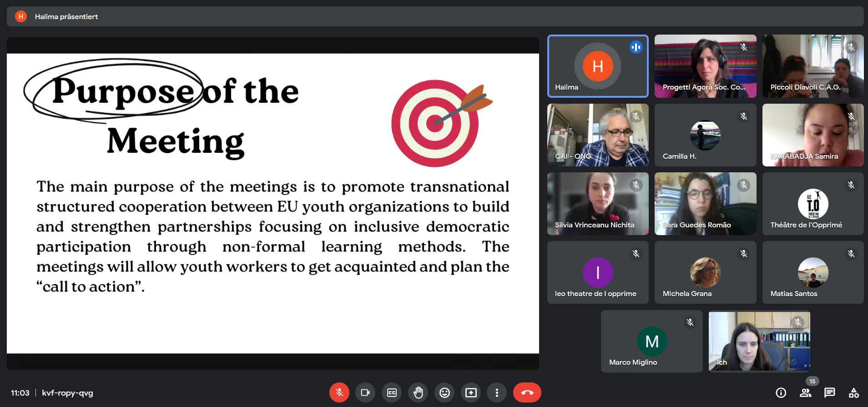Unmute the microphone in bottom toolbar

339,392
